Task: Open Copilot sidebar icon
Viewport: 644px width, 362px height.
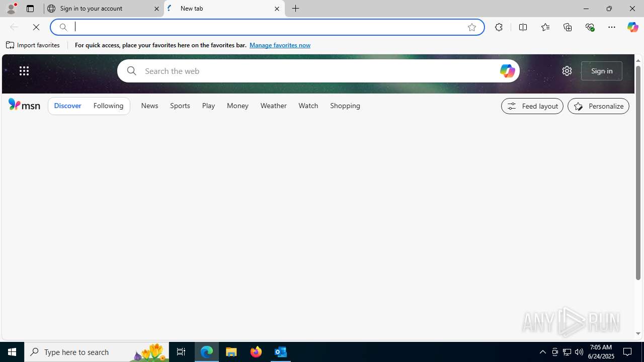Action: (632, 27)
